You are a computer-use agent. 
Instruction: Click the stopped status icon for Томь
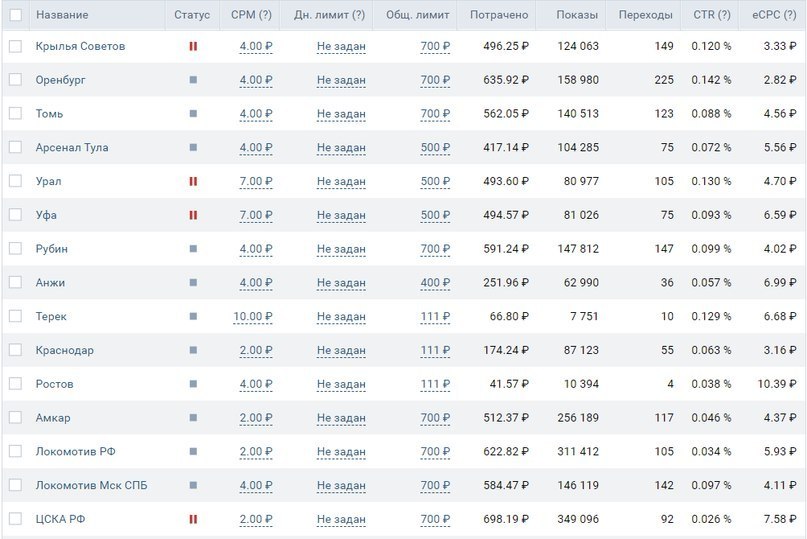(x=193, y=114)
